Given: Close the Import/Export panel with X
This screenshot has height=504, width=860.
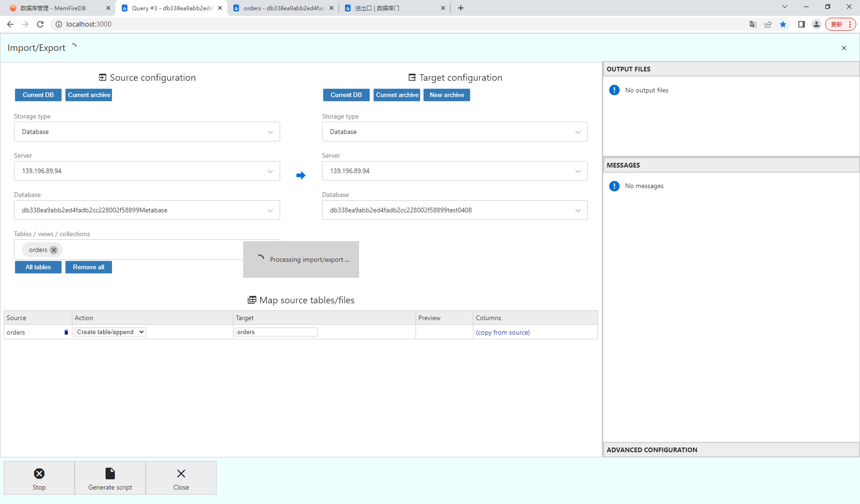Looking at the screenshot, I should click(x=844, y=48).
